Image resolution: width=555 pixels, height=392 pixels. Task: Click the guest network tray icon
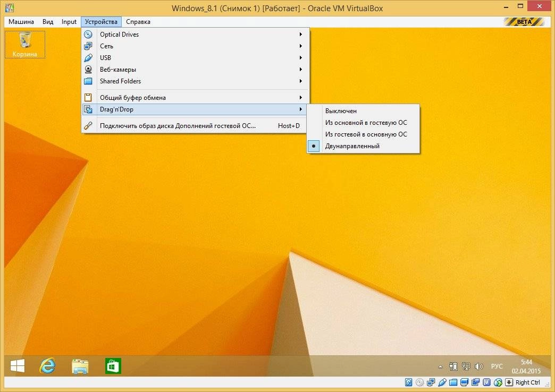click(x=466, y=367)
